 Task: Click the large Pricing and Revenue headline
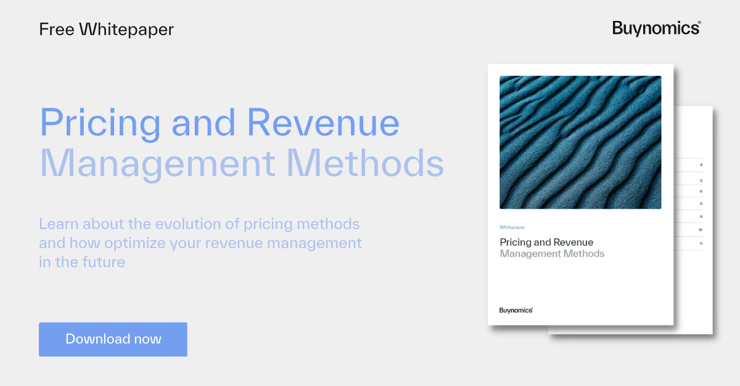[x=219, y=123]
